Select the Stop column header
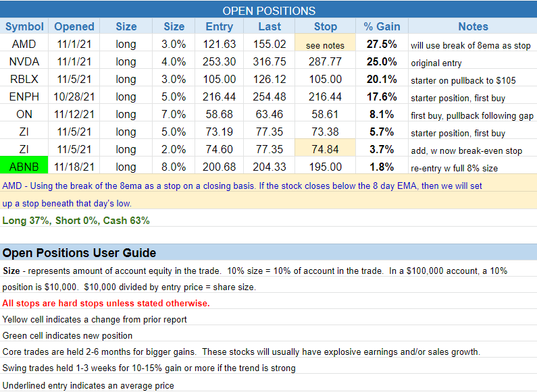Viewport: 537px width, 392px height. pos(325,26)
